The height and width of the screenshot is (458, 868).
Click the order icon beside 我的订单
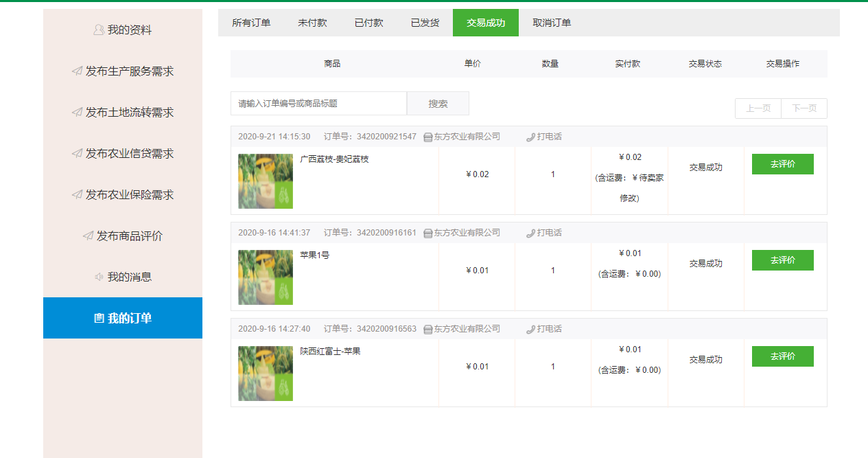[99, 319]
